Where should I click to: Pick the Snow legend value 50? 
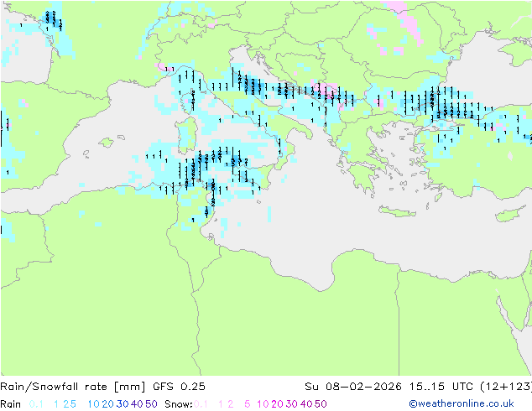pos(321,404)
